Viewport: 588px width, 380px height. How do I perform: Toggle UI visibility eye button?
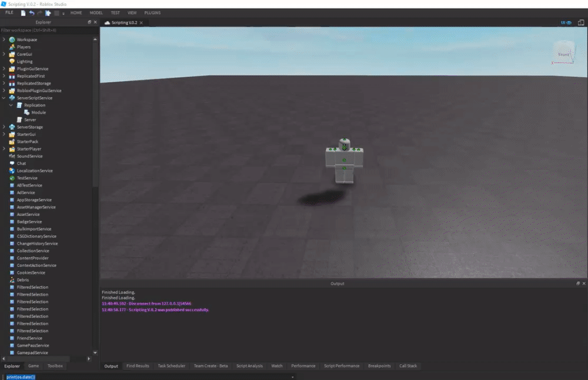pyautogui.click(x=566, y=22)
